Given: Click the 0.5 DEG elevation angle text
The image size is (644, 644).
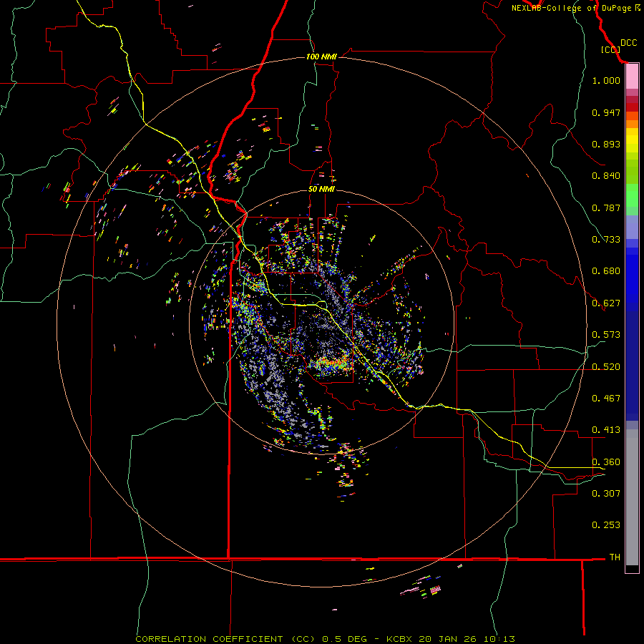Looking at the screenshot, I should coord(343,639).
